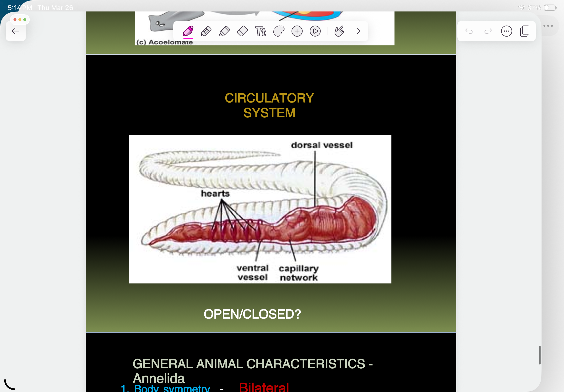This screenshot has height=392, width=564.
Task: Select the lasso selection tool
Action: 279,31
